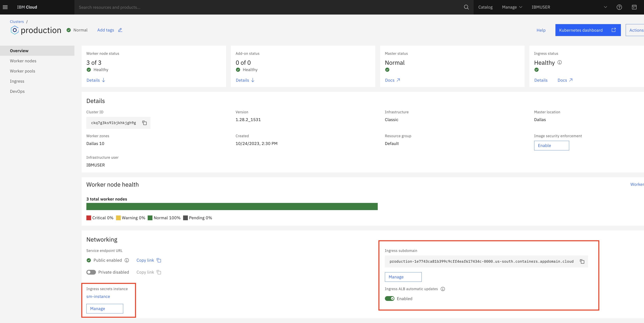This screenshot has width=644, height=323.
Task: Edit cluster tags using the pencil icon
Action: point(120,30)
